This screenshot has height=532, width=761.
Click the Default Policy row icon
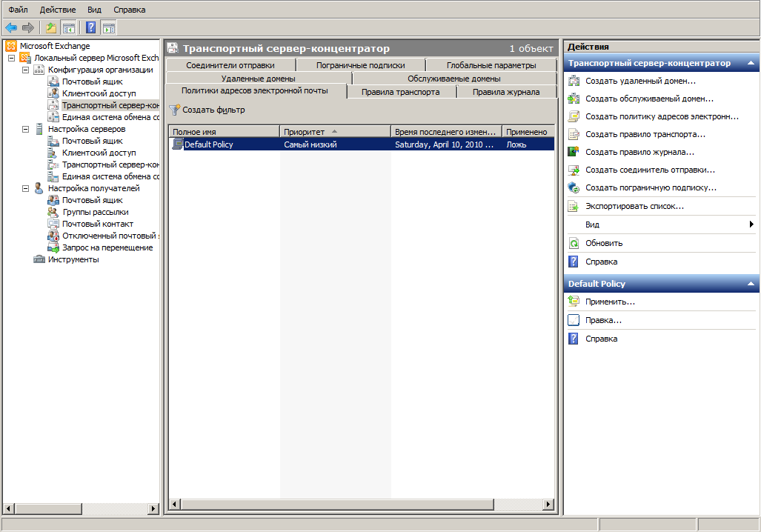(178, 144)
